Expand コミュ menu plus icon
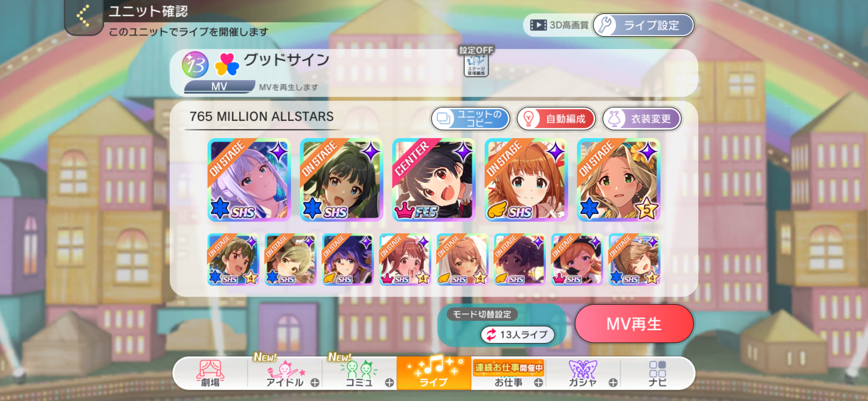The height and width of the screenshot is (401, 868). 389,382
